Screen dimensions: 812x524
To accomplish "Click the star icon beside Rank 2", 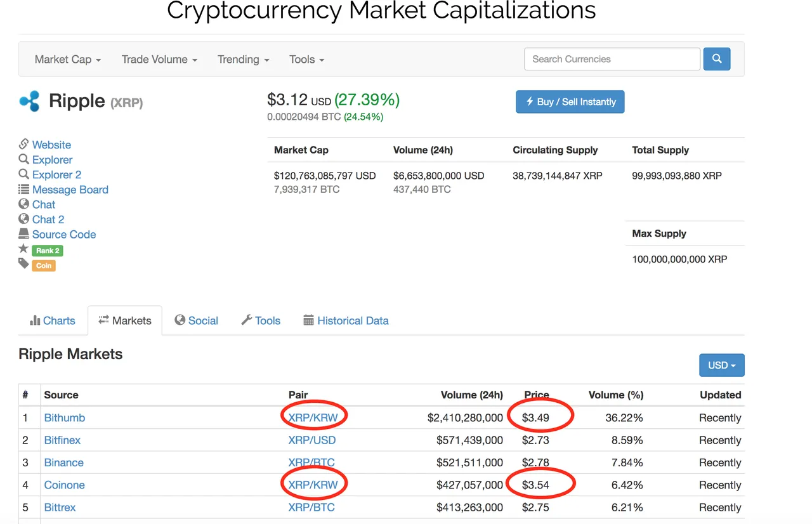I will pos(24,249).
